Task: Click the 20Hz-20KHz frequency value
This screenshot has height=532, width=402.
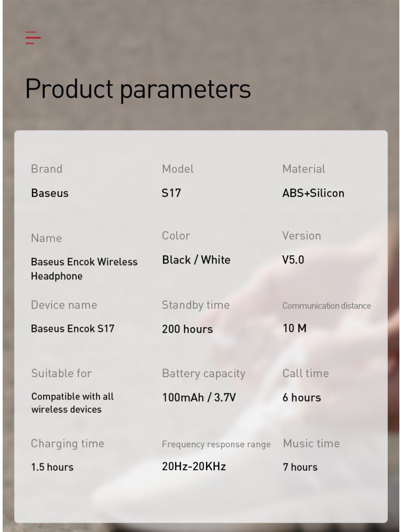Action: click(x=194, y=467)
